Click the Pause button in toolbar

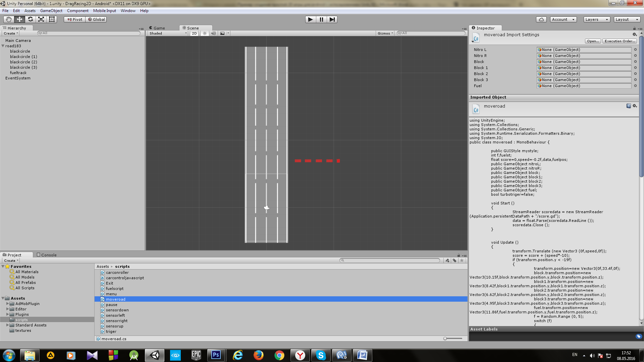click(x=321, y=19)
